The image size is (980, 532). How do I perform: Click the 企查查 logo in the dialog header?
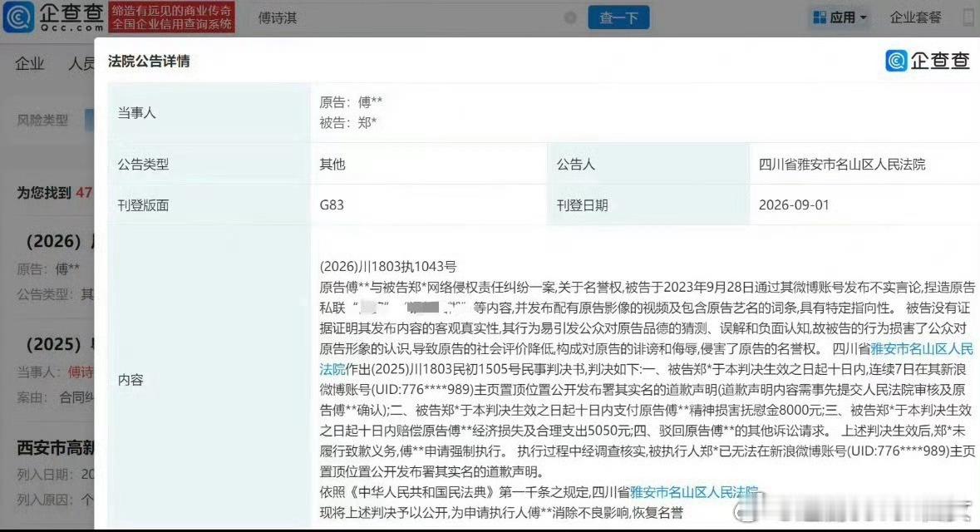(928, 61)
